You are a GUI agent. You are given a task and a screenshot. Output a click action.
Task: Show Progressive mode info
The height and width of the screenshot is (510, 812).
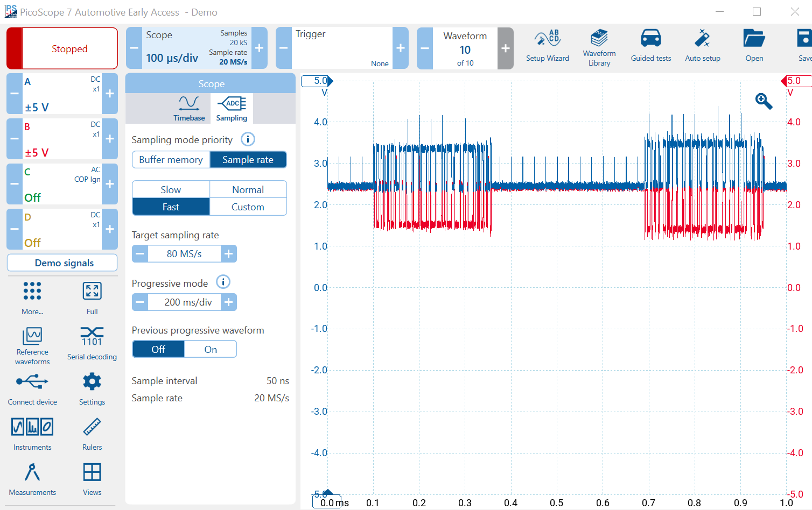click(x=223, y=282)
